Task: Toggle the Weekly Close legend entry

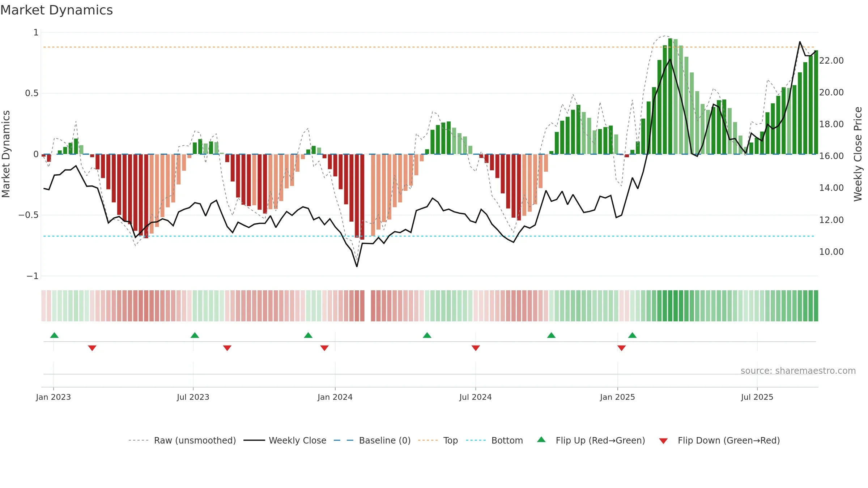Action: (285, 440)
